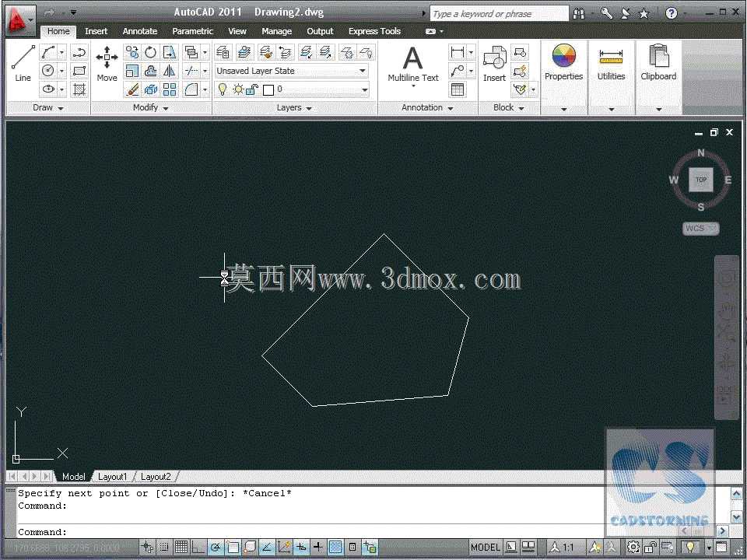This screenshot has height=560, width=747.
Task: Toggle Snap Mode in status bar
Action: [x=164, y=547]
